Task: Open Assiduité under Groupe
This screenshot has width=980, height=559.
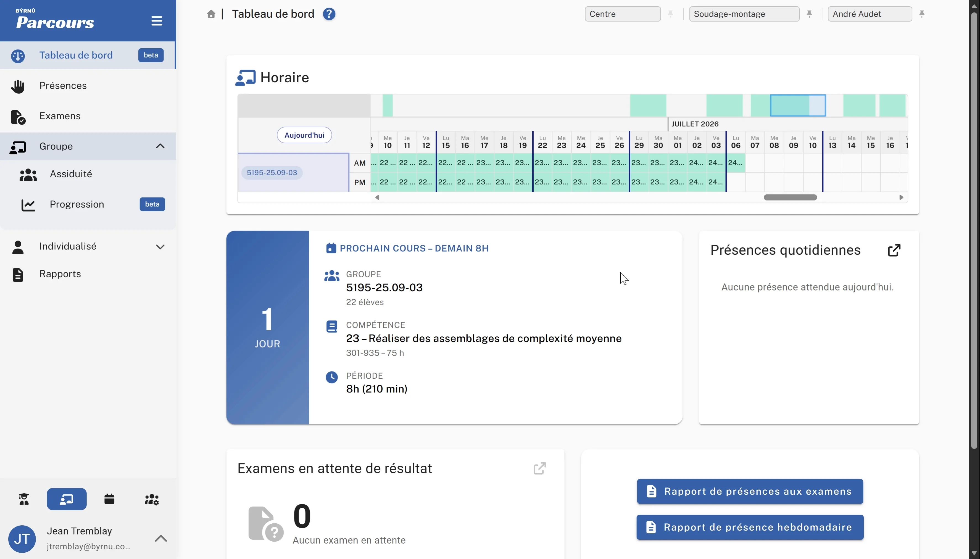Action: tap(88, 174)
